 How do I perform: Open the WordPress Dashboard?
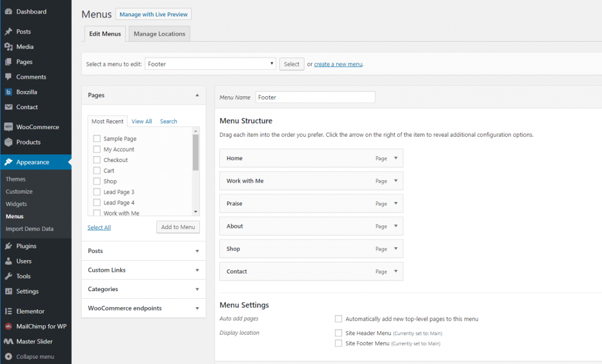coord(25,11)
